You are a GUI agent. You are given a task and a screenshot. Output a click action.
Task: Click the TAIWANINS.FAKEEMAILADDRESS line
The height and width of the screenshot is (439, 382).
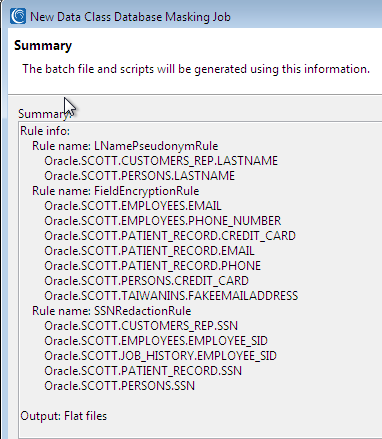(x=171, y=296)
